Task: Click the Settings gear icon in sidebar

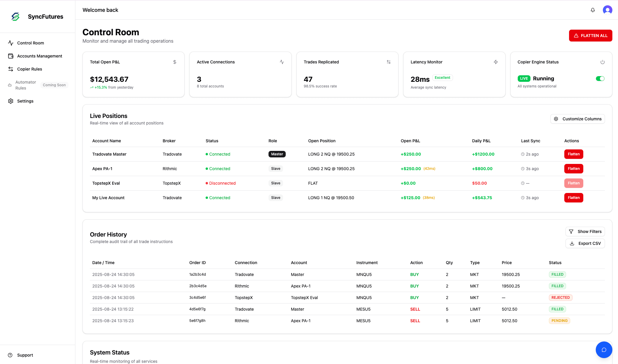Action: click(11, 101)
